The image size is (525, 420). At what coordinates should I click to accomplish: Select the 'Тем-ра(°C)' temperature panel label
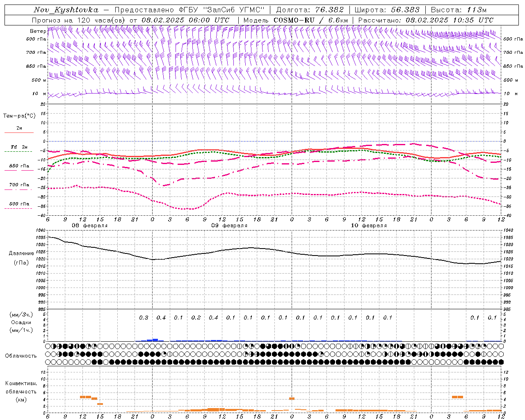pos(19,116)
